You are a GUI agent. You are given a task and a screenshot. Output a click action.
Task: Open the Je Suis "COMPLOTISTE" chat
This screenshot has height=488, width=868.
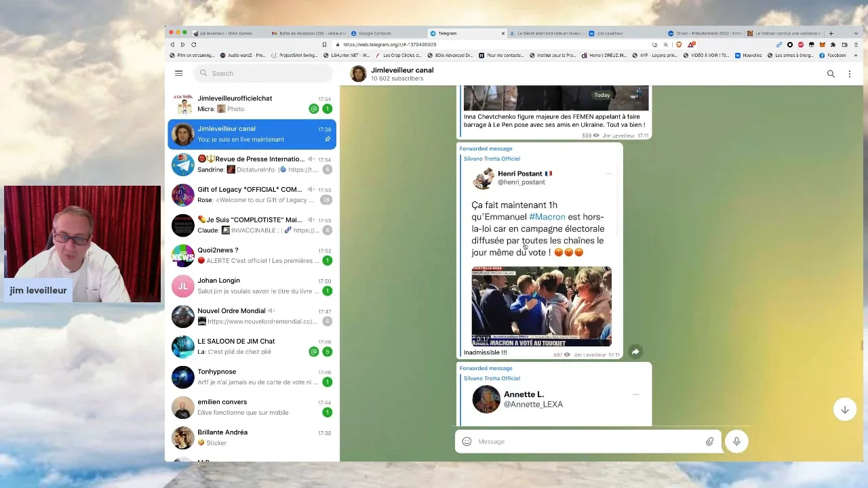(x=252, y=225)
